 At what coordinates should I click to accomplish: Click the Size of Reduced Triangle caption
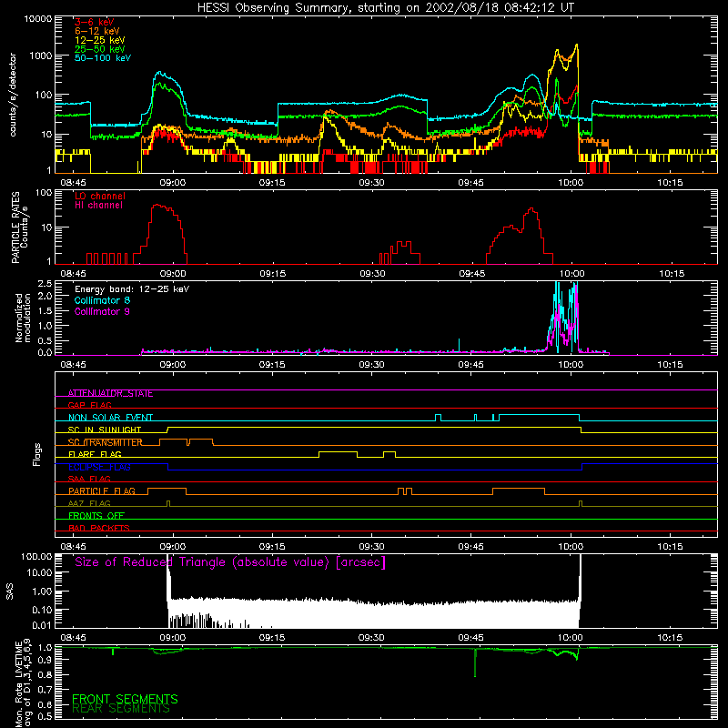pos(230,562)
